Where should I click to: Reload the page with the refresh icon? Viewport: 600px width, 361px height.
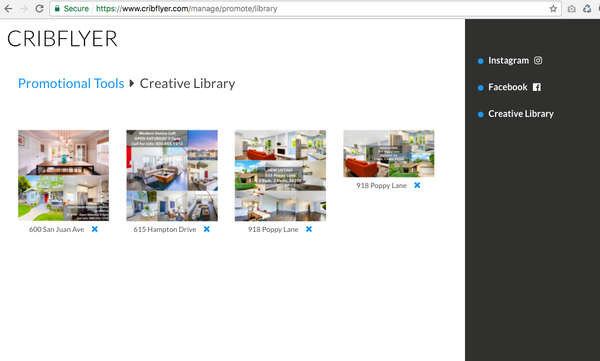[x=39, y=8]
